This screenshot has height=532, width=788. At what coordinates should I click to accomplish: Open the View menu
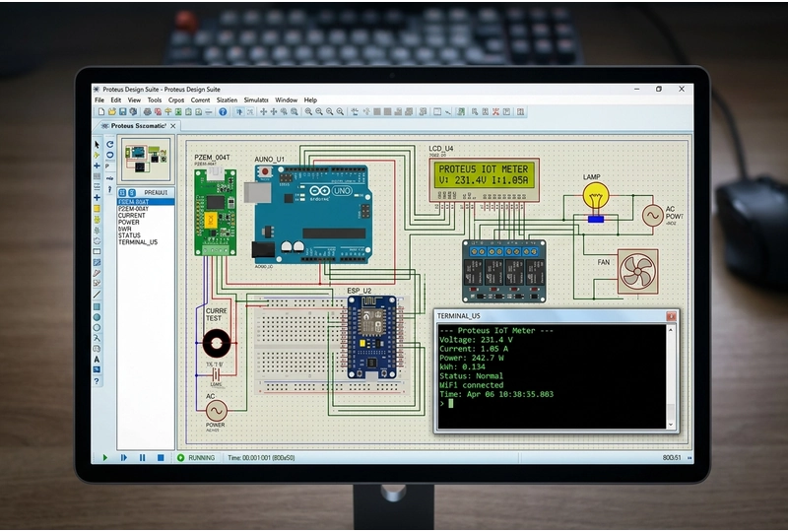(x=134, y=100)
